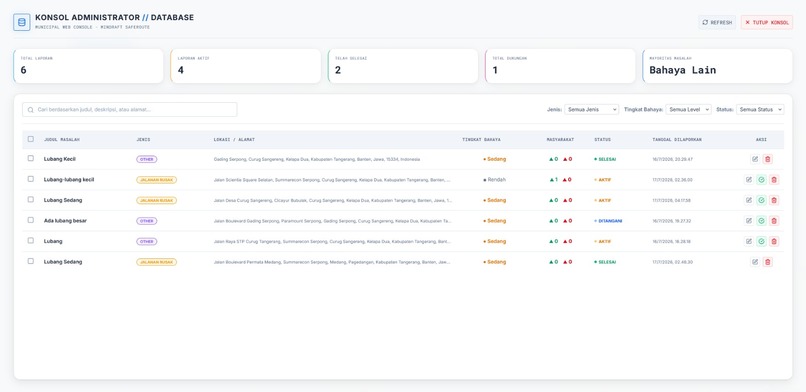Toggle the select-all checkbox in table header

31,139
